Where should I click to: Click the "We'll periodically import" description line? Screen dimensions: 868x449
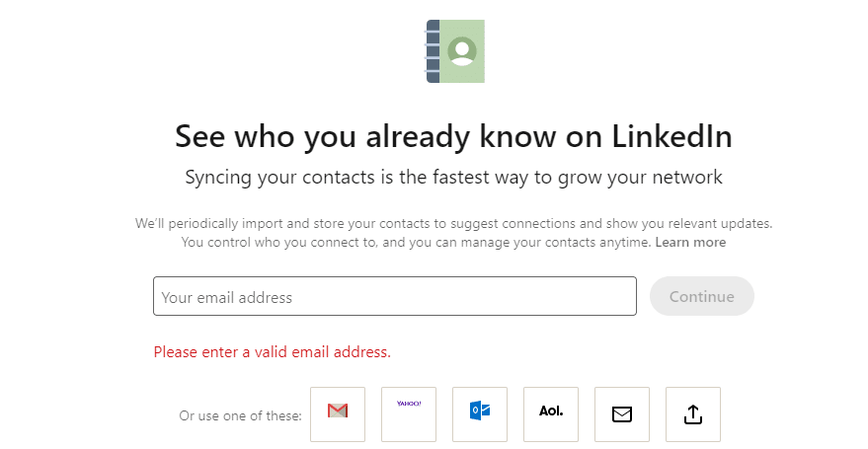[453, 223]
